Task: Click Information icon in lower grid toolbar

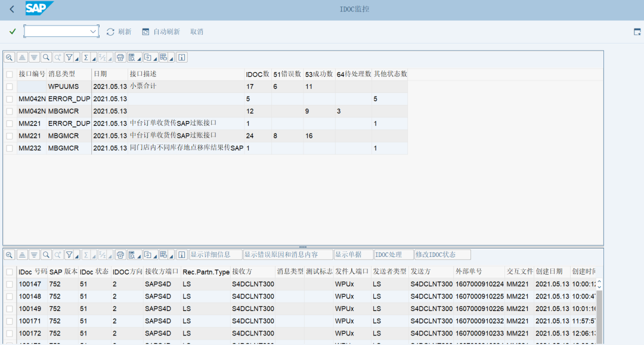Action: point(182,255)
